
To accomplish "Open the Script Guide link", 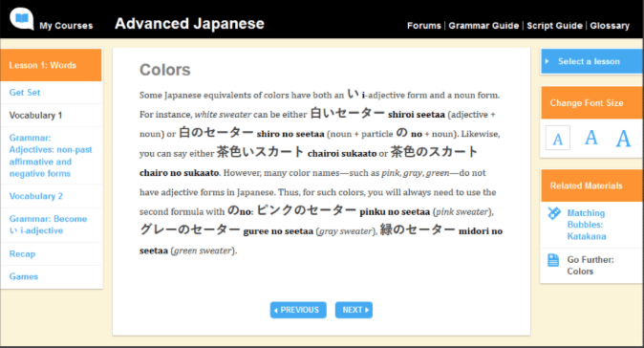I will click(x=554, y=26).
